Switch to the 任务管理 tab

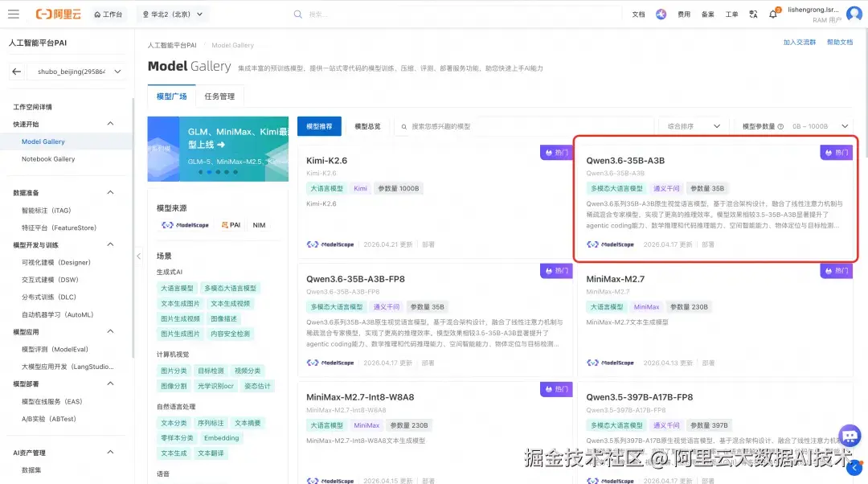[x=219, y=96]
